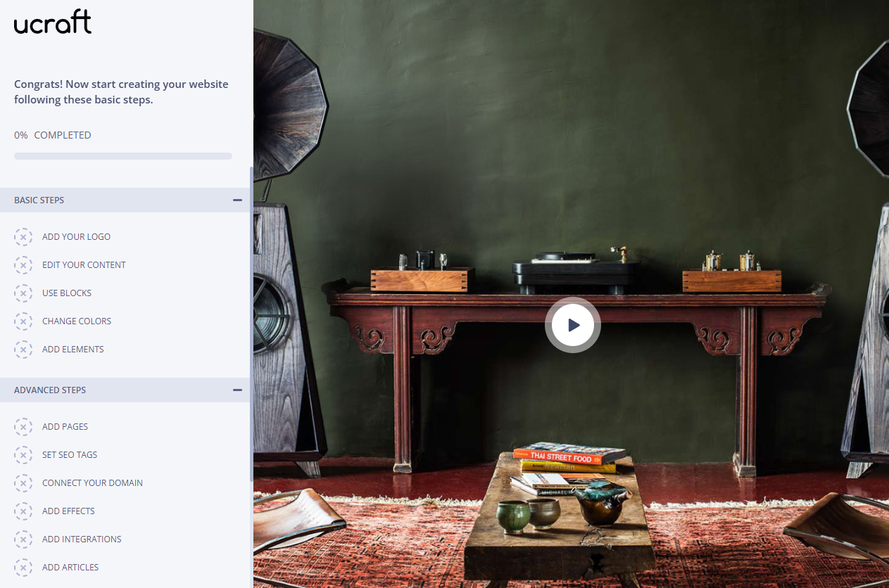This screenshot has width=889, height=588.
Task: Play the intro video
Action: point(573,325)
